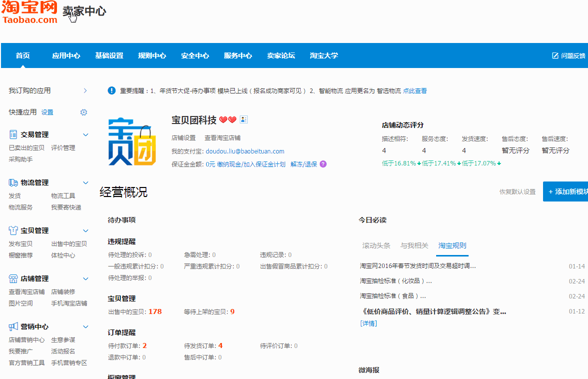Image resolution: width=588 pixels, height=379 pixels.
Task: Click the [详情] link
Action: click(x=368, y=323)
